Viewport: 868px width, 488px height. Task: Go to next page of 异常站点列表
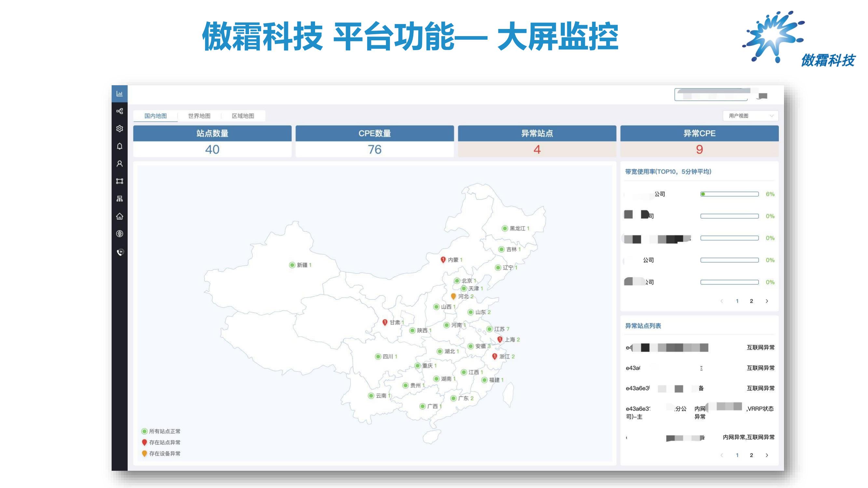(767, 455)
